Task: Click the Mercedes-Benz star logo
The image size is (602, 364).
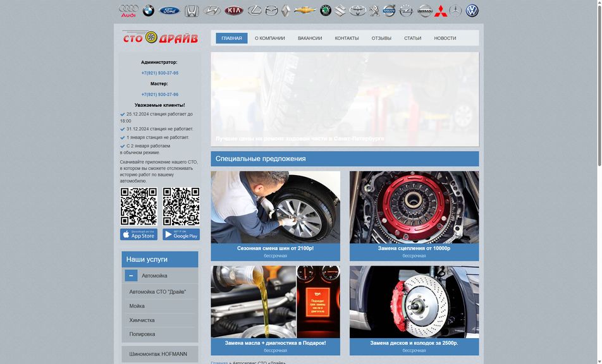Action: (x=455, y=10)
